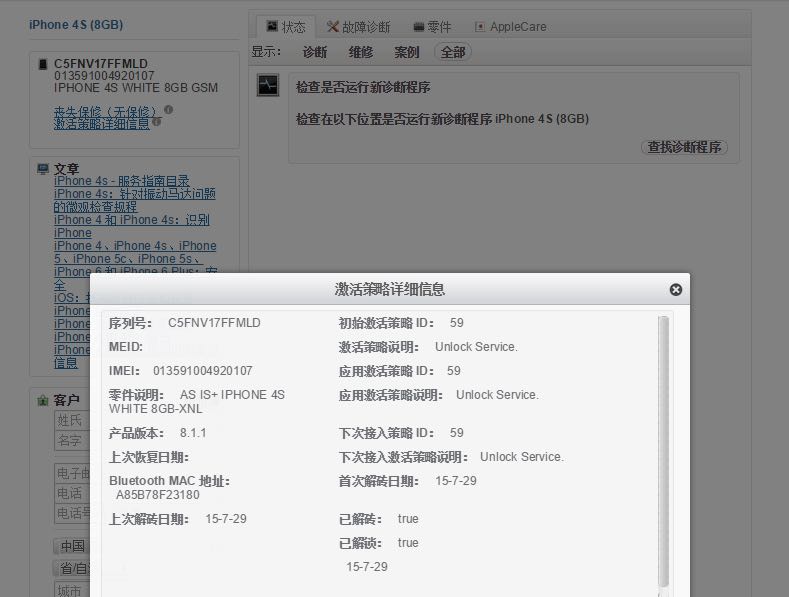Click the diagnostics waveform icon
Screen dimensions: 789x597
point(268,85)
